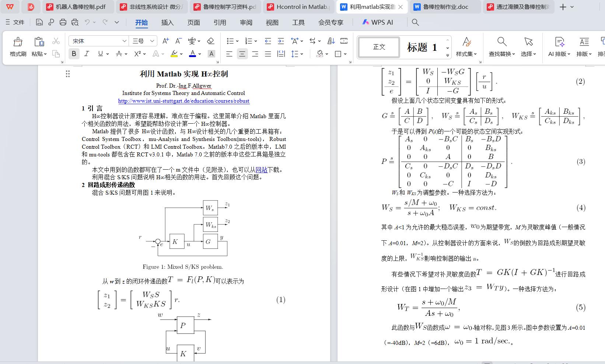Open the Select (选择) tool
This screenshot has width=605, height=364.
coord(528,47)
